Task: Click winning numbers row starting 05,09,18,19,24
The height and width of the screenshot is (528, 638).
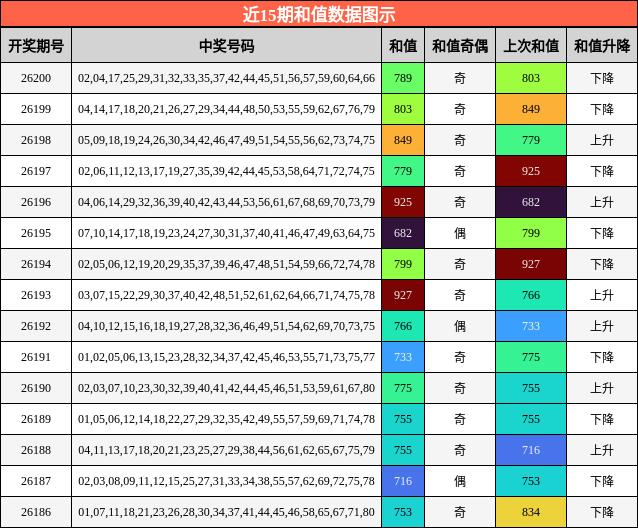Action: pyautogui.click(x=227, y=140)
